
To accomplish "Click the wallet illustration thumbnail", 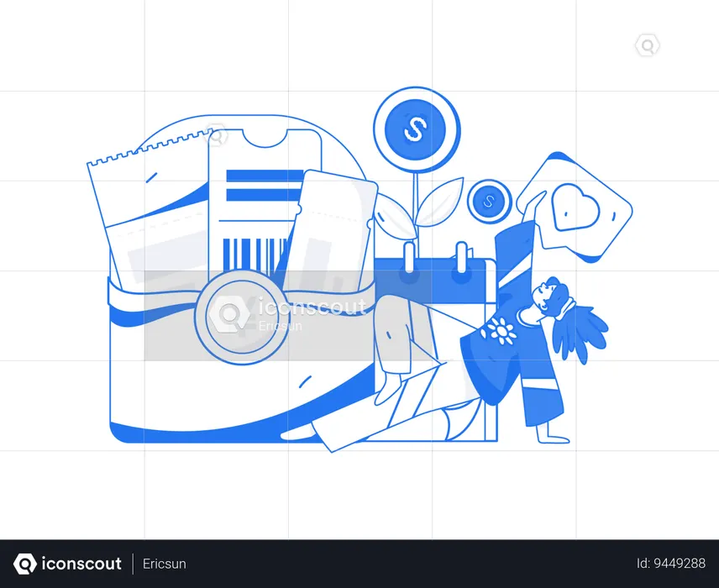I will point(359,270).
